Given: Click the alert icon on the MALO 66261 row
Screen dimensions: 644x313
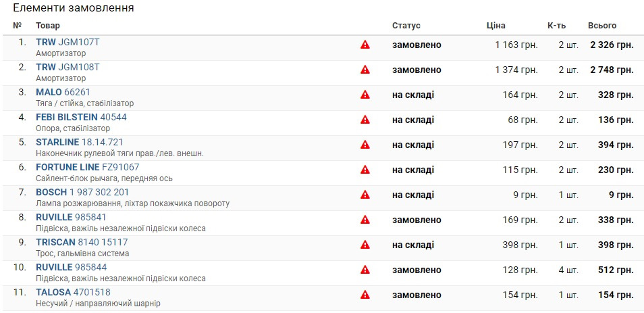Looking at the screenshot, I should pos(365,95).
